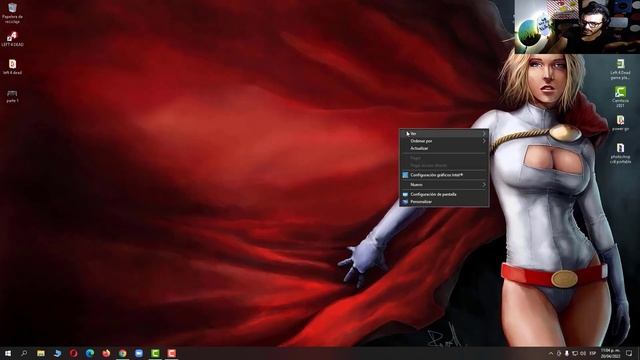Select the LEFT 4 DEAD game shortcut
This screenshot has width=640, height=360.
pyautogui.click(x=12, y=39)
